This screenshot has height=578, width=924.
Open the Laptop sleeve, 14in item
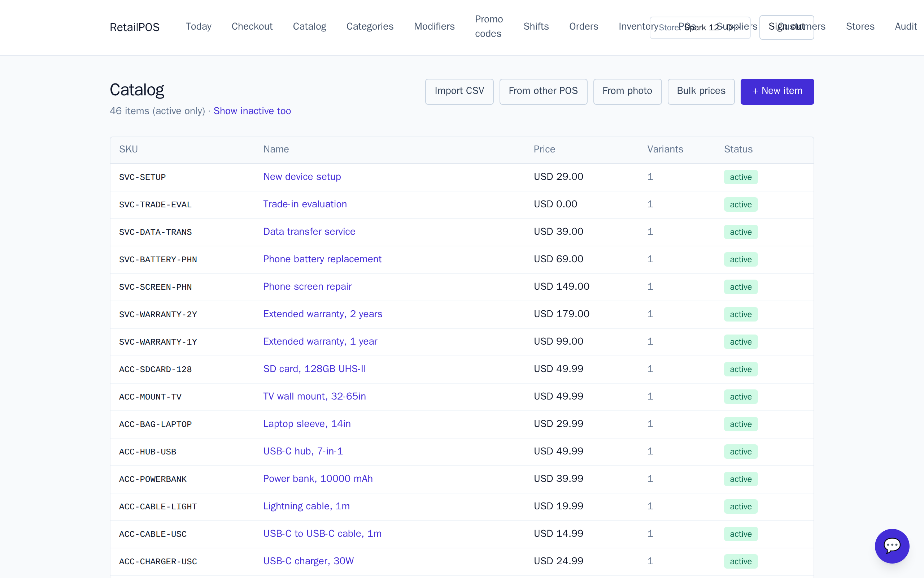point(307,424)
